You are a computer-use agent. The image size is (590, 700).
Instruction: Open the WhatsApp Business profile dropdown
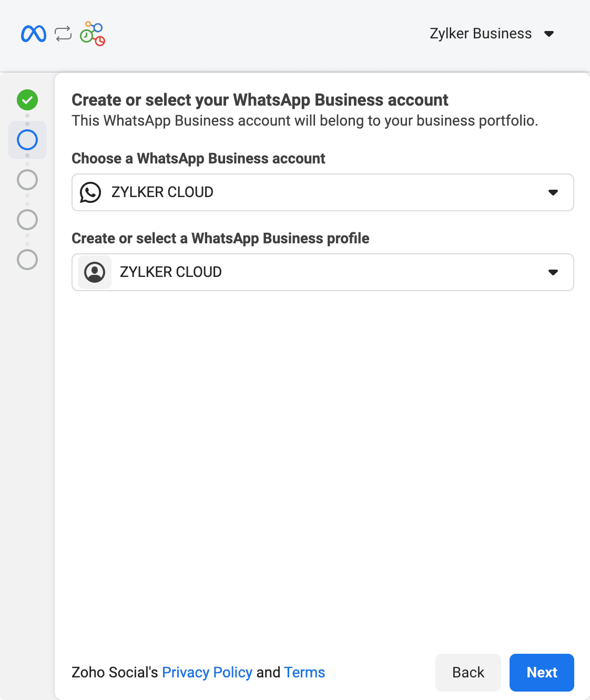553,272
